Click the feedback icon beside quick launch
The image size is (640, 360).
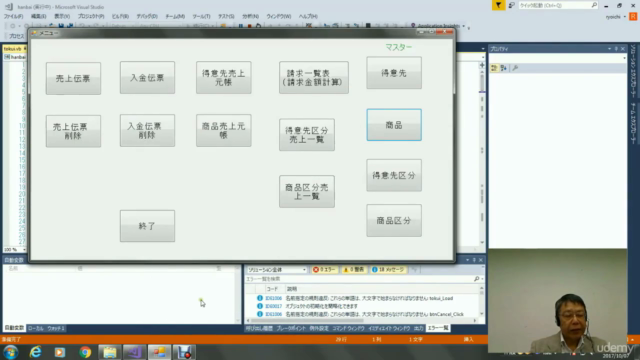click(511, 5)
